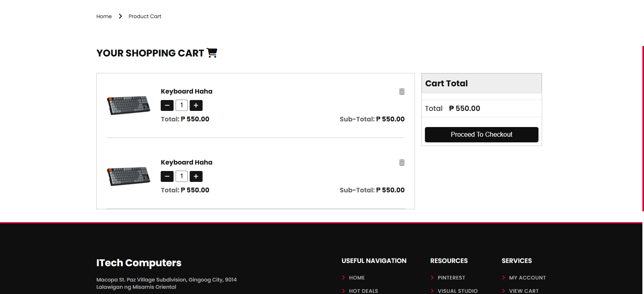
Task: Open the second keyboard product thumbnail
Action: (128, 176)
